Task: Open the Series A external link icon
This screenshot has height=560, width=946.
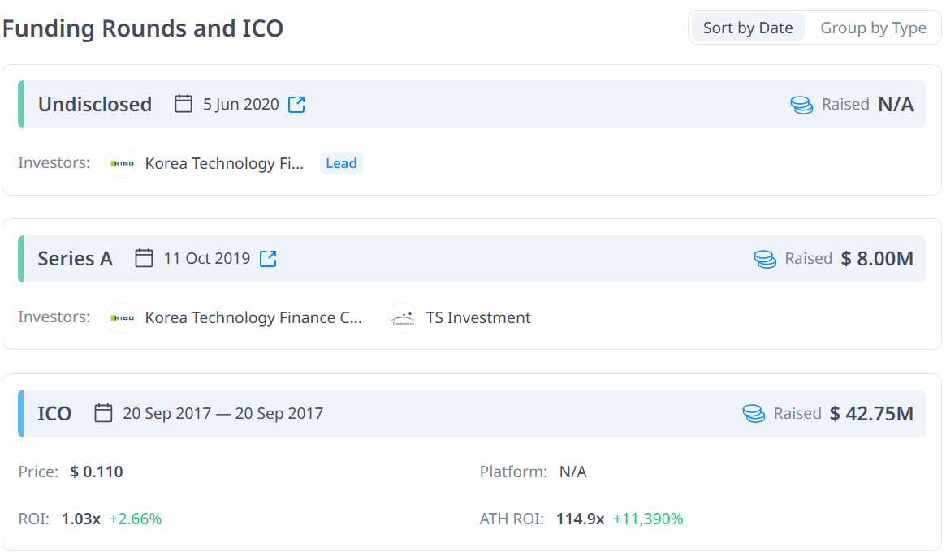Action: (268, 259)
